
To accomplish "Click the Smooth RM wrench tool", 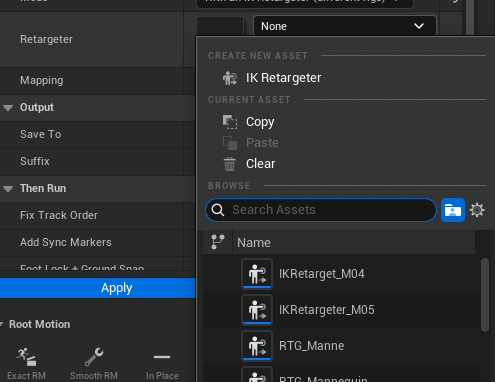I will [x=94, y=364].
